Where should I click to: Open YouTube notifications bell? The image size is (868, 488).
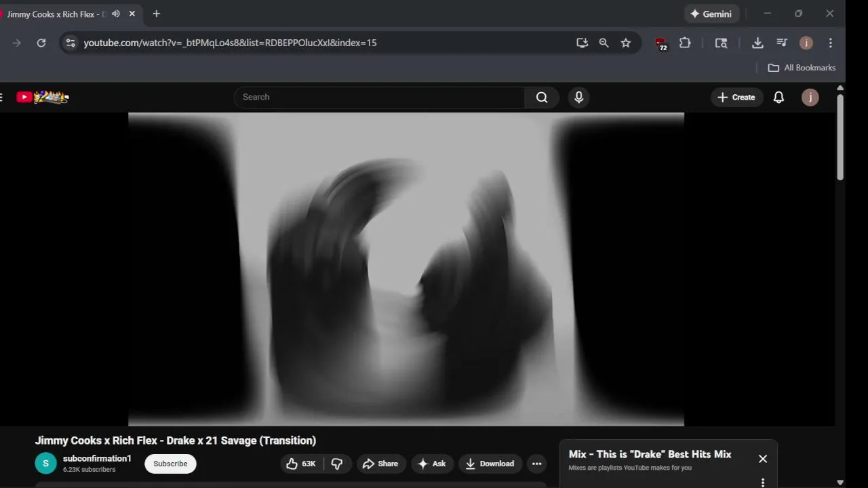click(779, 97)
